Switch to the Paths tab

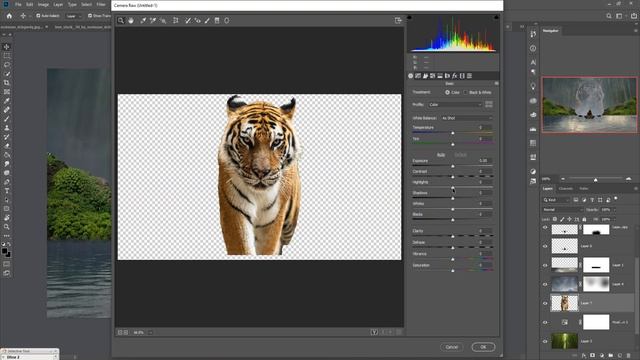(584, 189)
